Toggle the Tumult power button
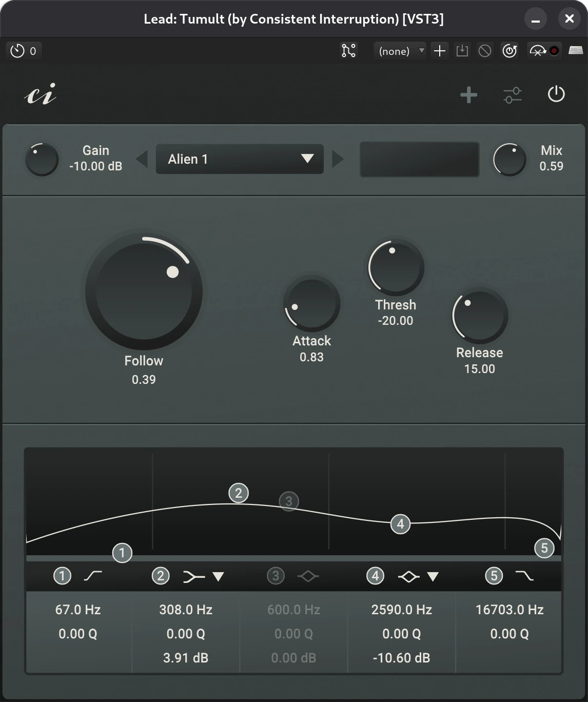This screenshot has width=588, height=702. click(556, 94)
